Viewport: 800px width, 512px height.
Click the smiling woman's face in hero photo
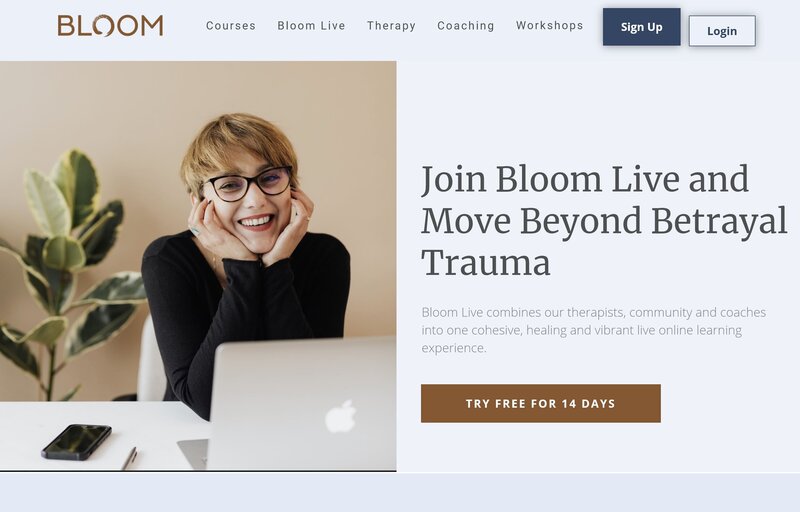(251, 204)
